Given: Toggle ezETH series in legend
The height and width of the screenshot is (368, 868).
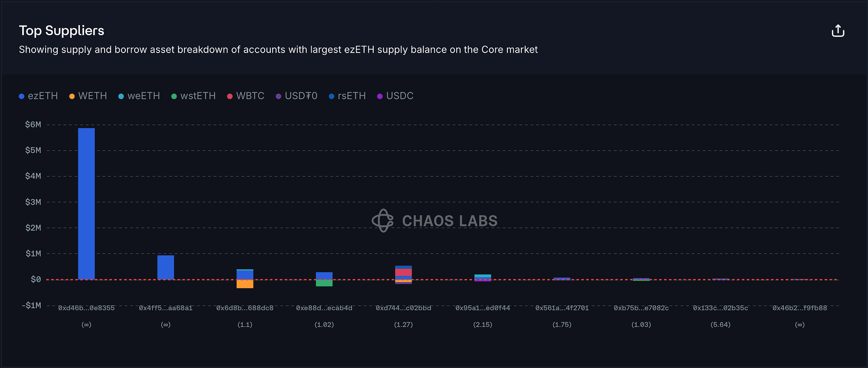Looking at the screenshot, I should pos(38,96).
